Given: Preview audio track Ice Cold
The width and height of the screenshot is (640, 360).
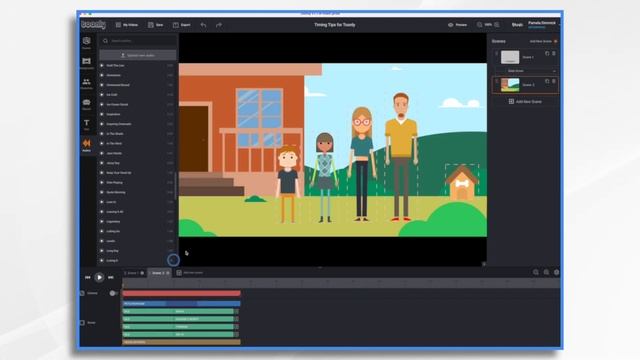Looking at the screenshot, I should click(102, 95).
